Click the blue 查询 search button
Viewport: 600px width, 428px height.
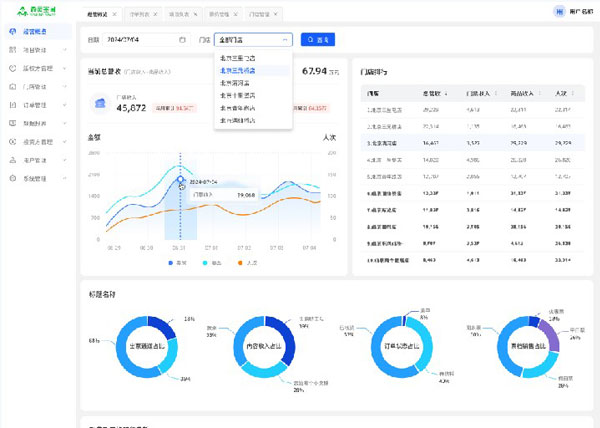(x=318, y=40)
